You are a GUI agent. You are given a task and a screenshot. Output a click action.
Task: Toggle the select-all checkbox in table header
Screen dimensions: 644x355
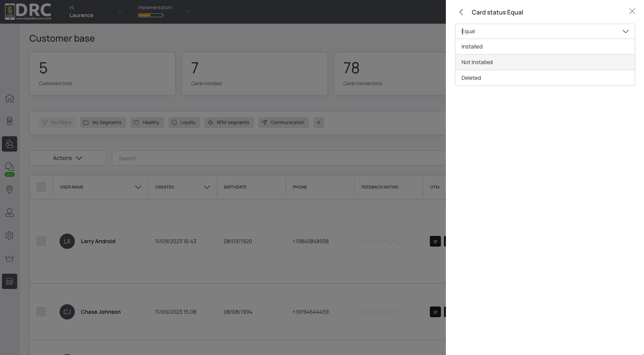tap(41, 187)
